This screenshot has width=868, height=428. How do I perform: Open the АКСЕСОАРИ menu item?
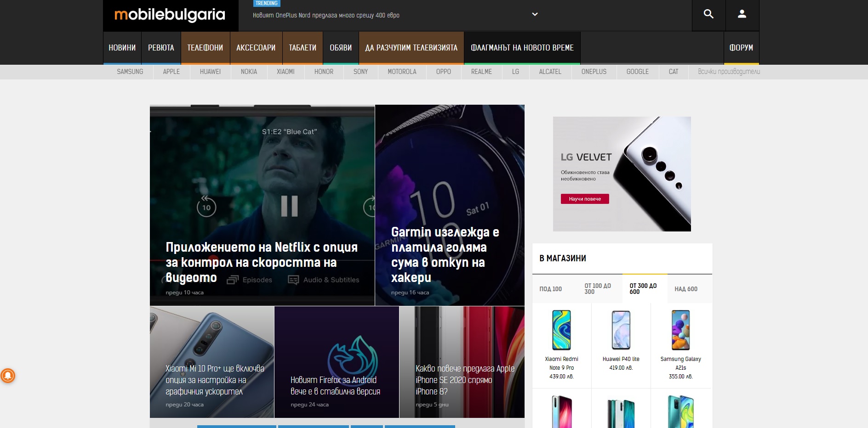(x=256, y=48)
